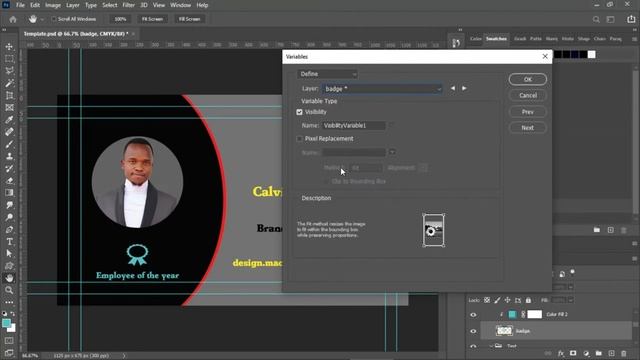Screen dimensions: 640x360
Task: Click the badge layer thumbnail
Action: 504,331
